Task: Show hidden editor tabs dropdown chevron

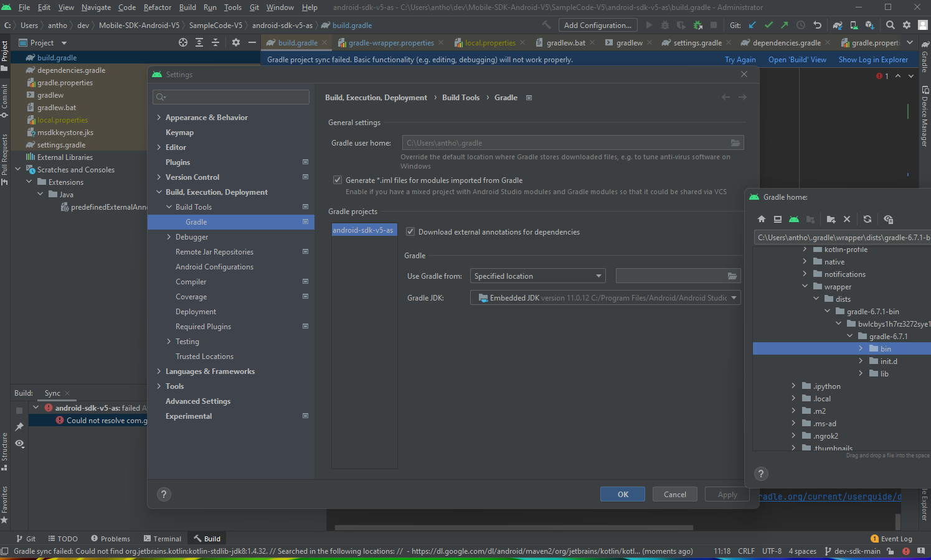Action: 910,42
